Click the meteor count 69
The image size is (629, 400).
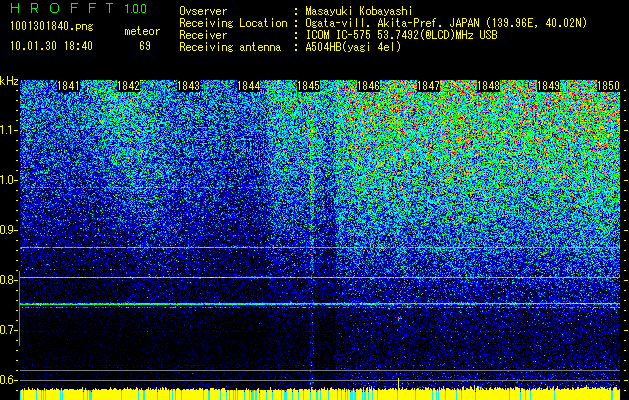pyautogui.click(x=145, y=46)
